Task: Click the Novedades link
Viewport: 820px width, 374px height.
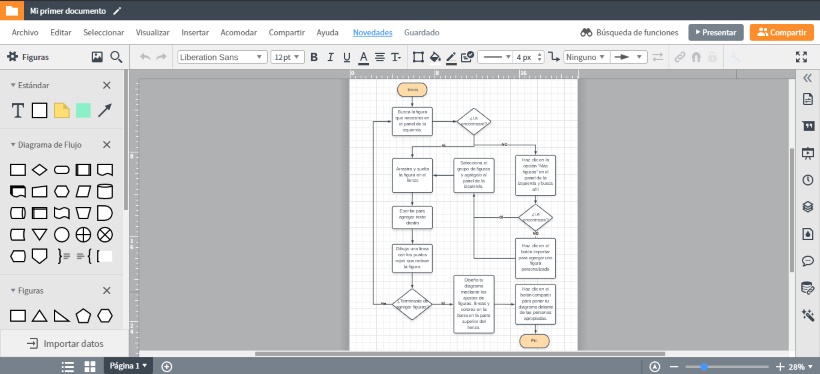Action: (372, 32)
